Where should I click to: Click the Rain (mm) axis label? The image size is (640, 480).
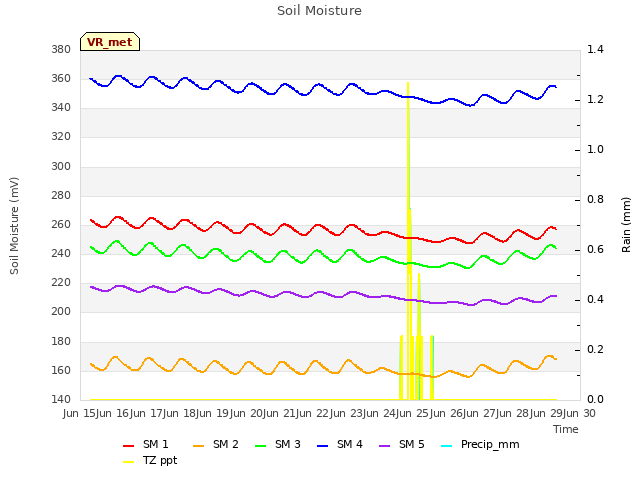(x=626, y=225)
